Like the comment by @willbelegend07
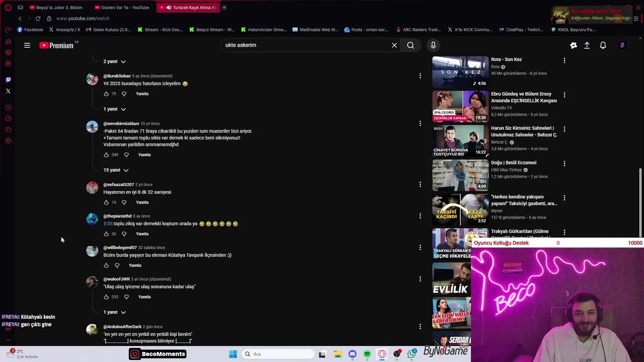Screen dimensions: 644x362 (106, 265)
